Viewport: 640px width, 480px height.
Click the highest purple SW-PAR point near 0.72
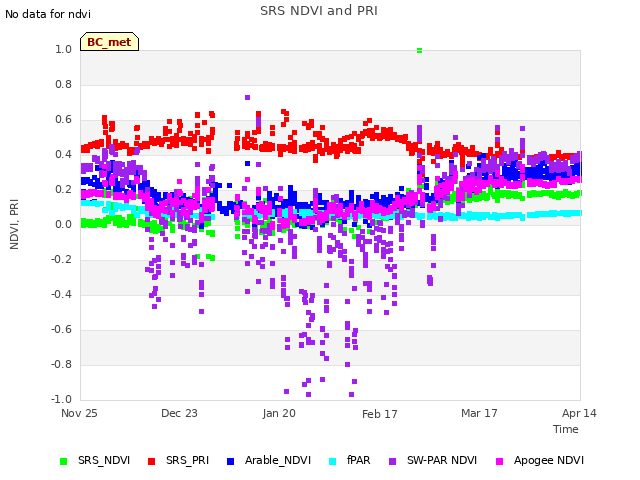tap(247, 98)
